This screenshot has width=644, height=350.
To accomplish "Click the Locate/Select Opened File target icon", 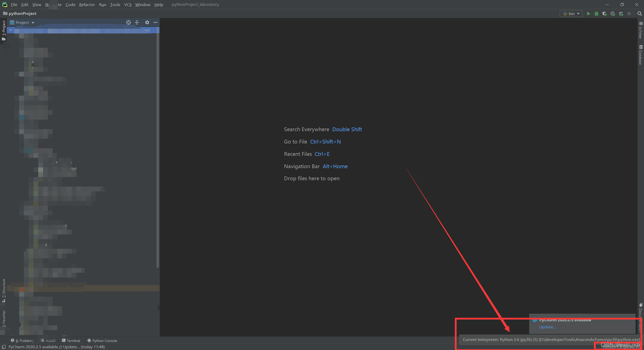I will pos(128,22).
